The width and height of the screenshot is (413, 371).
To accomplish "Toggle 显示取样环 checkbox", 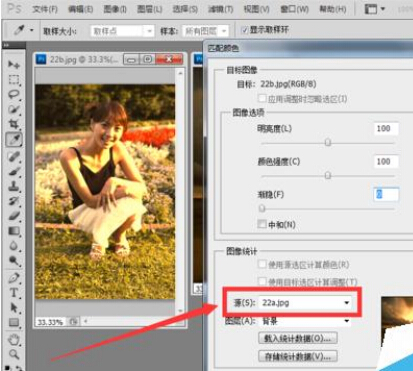I will click(245, 30).
